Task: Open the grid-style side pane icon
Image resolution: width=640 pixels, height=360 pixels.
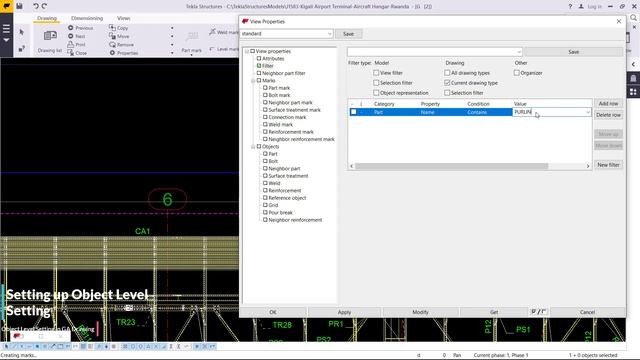Action: tap(633, 92)
